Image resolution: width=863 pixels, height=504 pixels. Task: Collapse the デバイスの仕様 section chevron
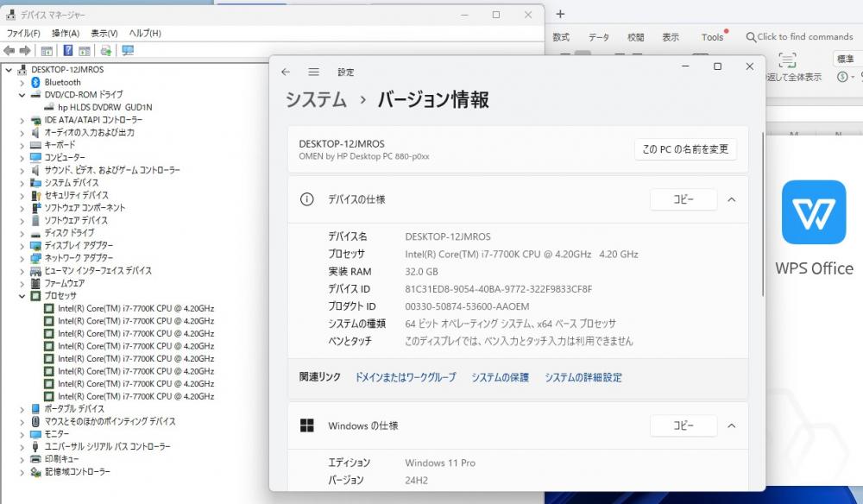pyautogui.click(x=732, y=199)
